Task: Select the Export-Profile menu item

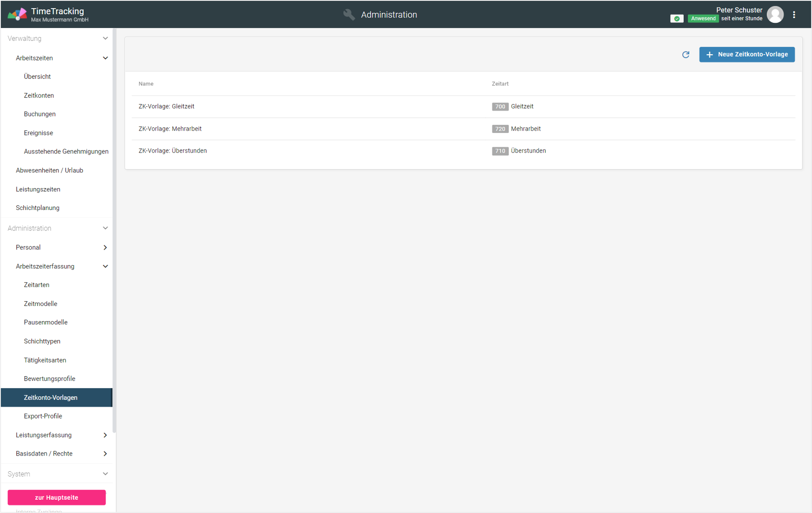Action: point(43,416)
